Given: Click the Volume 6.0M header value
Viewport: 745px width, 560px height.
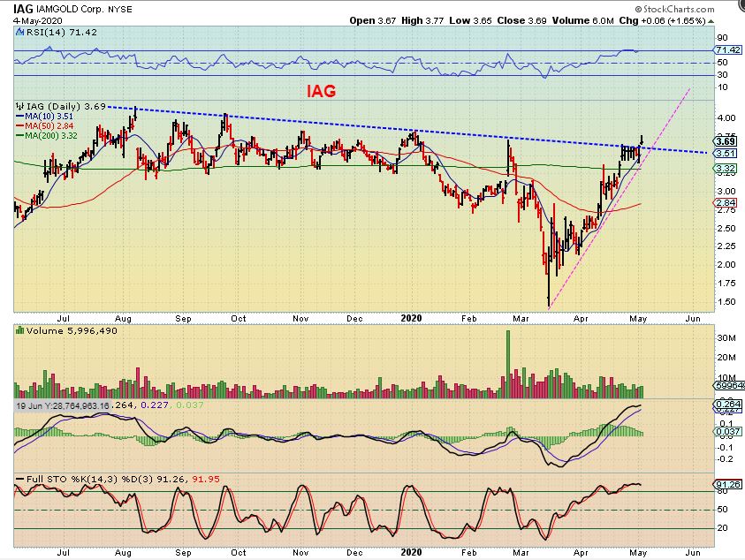Looking at the screenshot, I should tap(583, 21).
